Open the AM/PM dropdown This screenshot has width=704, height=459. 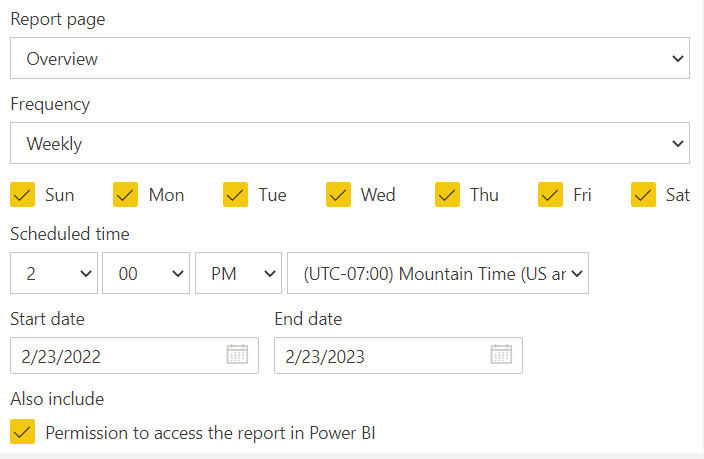click(x=238, y=273)
